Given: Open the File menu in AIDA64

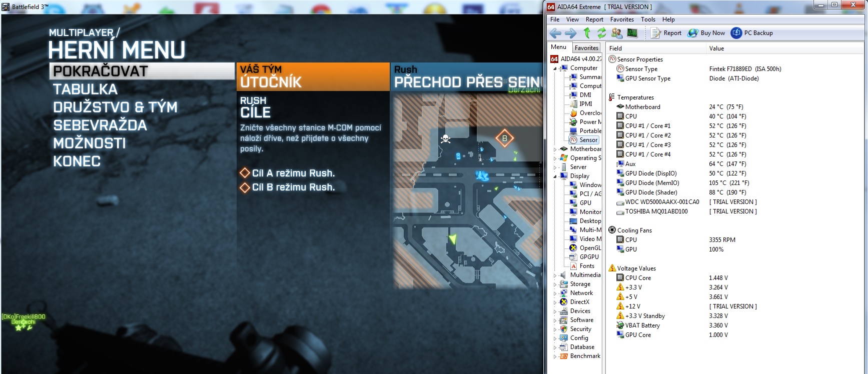Looking at the screenshot, I should point(555,19).
